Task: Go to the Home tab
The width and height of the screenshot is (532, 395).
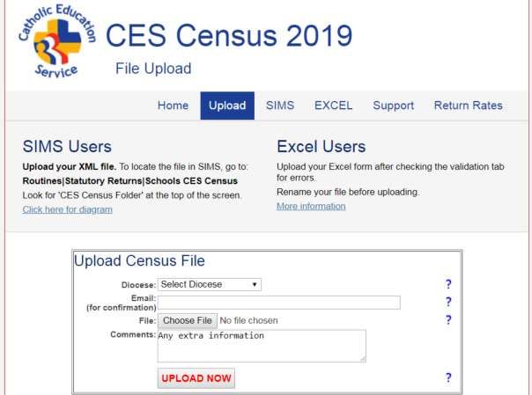Action: click(173, 106)
